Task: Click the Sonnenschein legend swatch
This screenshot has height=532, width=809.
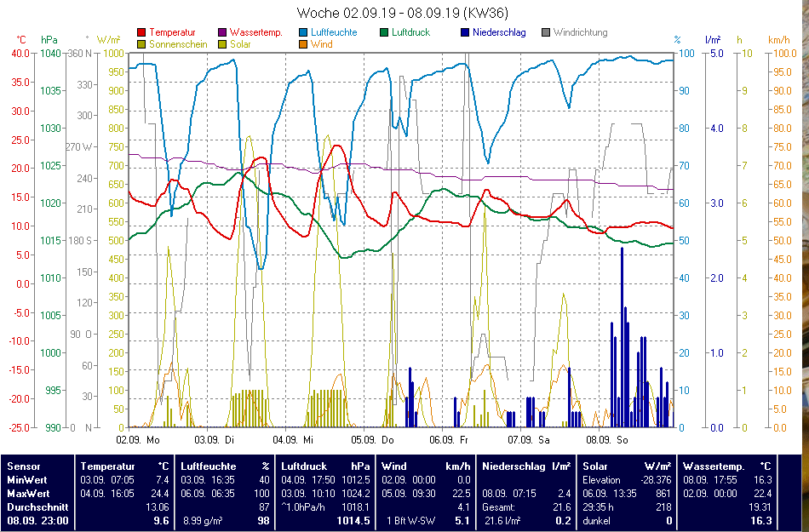Action: [141, 44]
